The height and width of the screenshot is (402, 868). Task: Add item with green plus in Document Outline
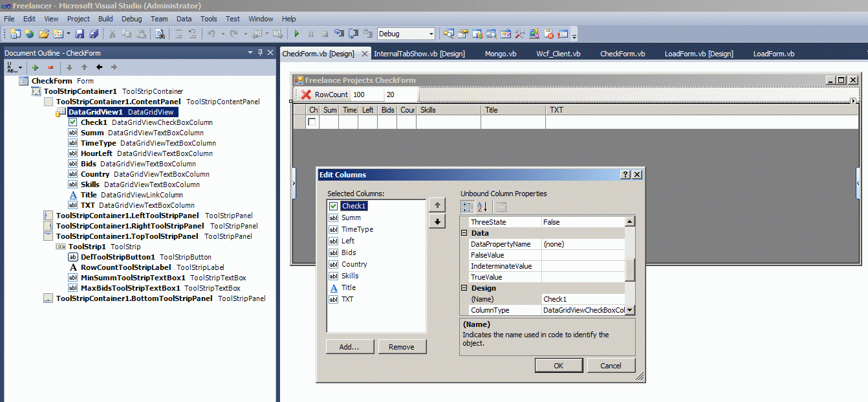[x=35, y=67]
